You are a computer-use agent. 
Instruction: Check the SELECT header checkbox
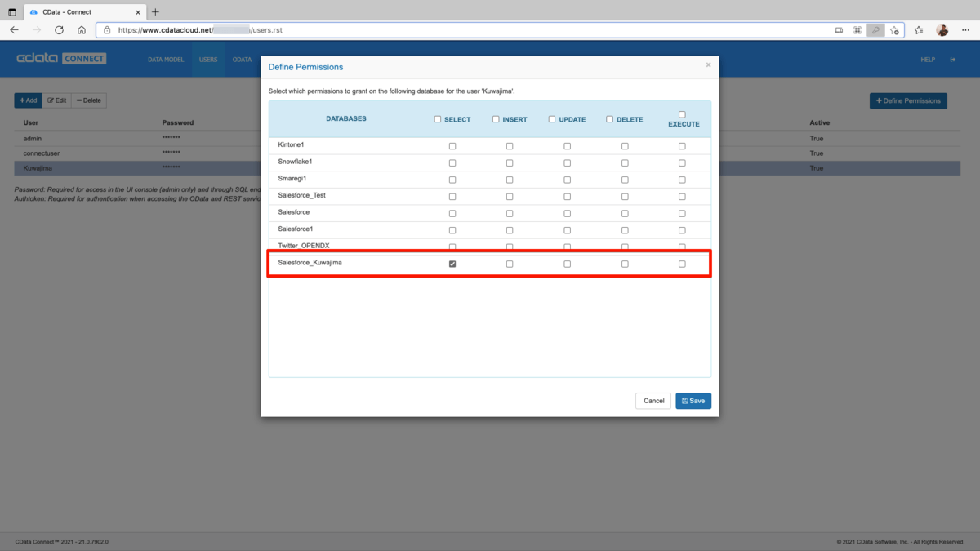[x=438, y=119]
